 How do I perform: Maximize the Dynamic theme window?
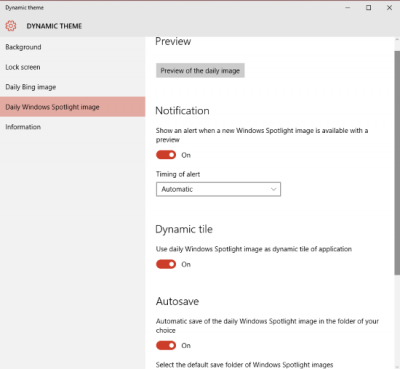click(369, 8)
